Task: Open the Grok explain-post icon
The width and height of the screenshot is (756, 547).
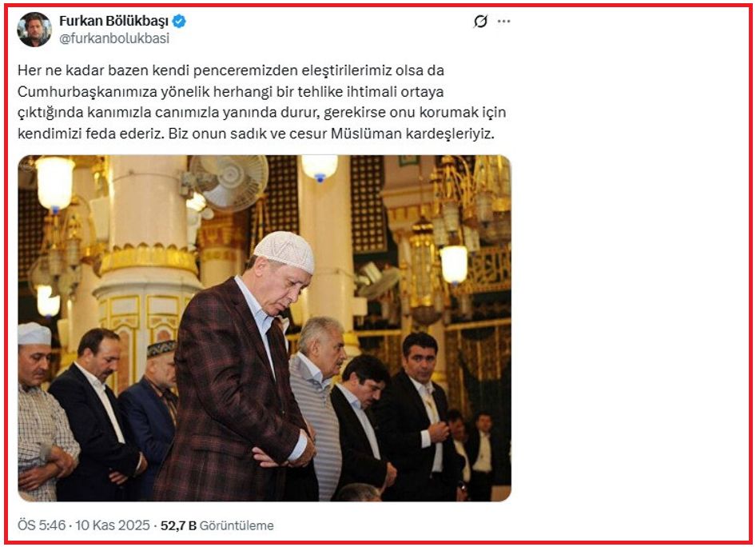Action: click(480, 22)
